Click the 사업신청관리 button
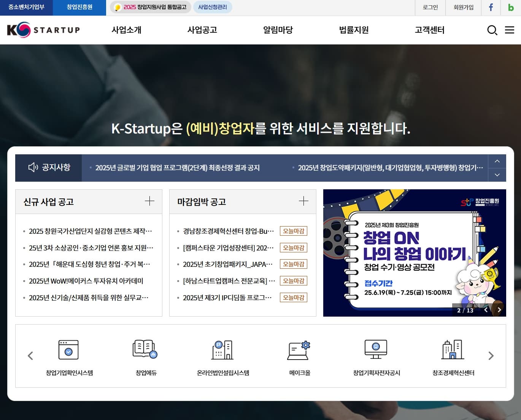Viewport: 521px width, 420px height. tap(213, 7)
